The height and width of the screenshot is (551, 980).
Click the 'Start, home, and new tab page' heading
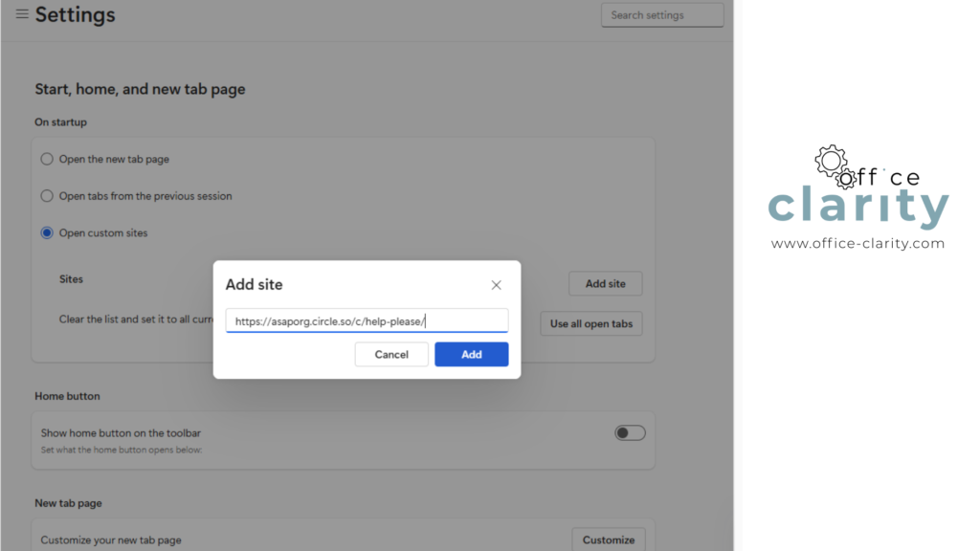(x=140, y=89)
